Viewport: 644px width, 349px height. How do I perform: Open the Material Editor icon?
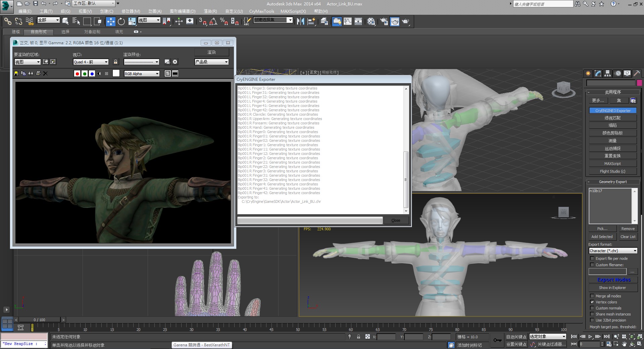pyautogui.click(x=371, y=21)
